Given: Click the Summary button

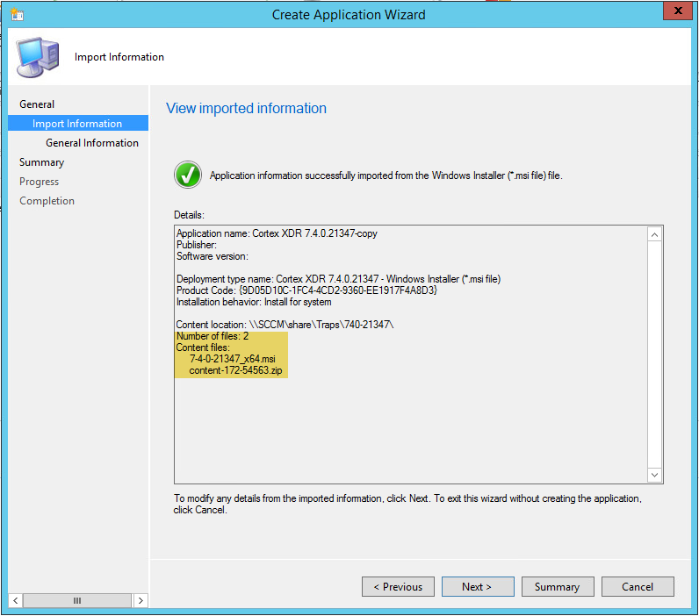Looking at the screenshot, I should pyautogui.click(x=558, y=586).
